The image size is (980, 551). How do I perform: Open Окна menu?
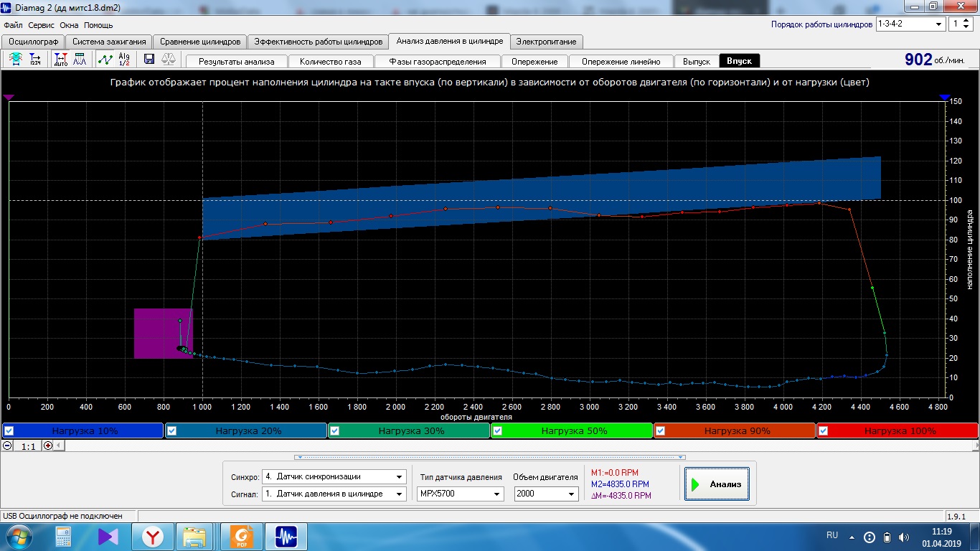70,24
